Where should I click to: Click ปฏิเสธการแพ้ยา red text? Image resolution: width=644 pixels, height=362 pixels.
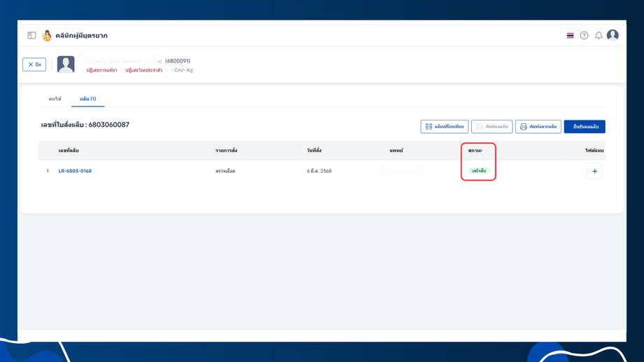pos(101,70)
